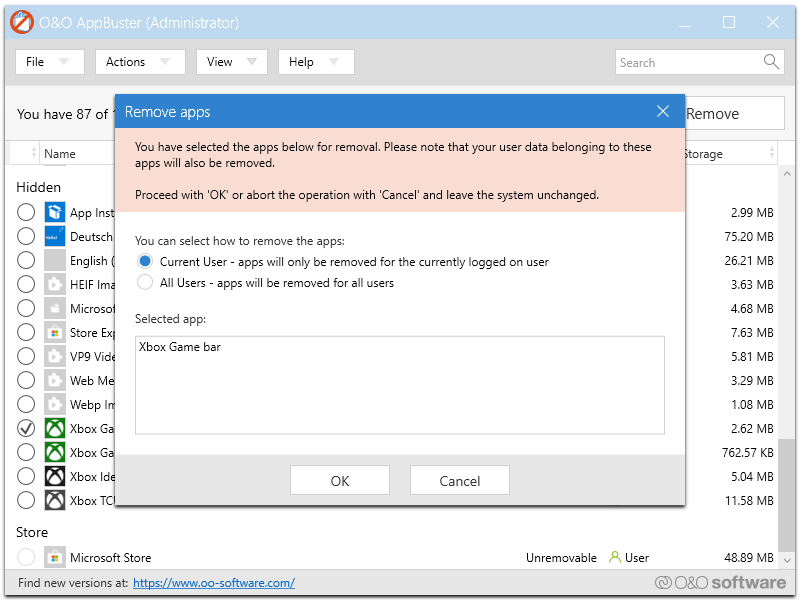Click the Web Media extension icon

click(55, 380)
